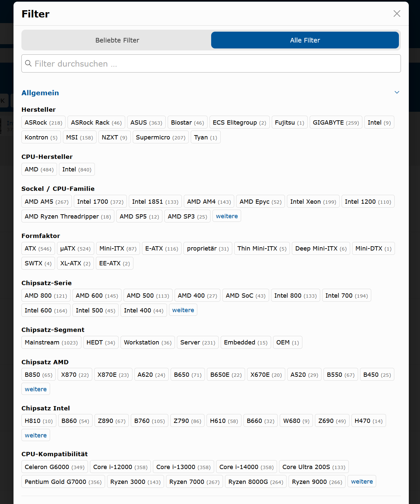
Task: Filter by Ryzen 7000 compatibility
Action: (x=194, y=482)
